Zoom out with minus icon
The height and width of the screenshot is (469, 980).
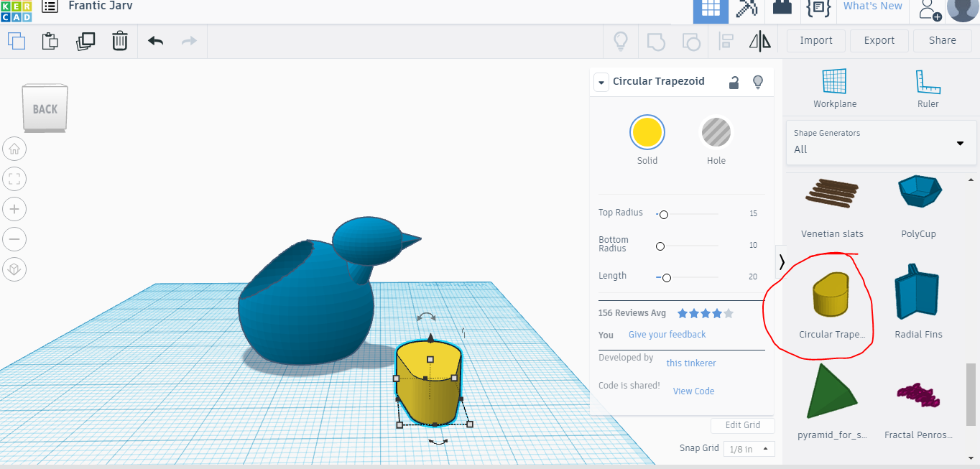click(15, 239)
